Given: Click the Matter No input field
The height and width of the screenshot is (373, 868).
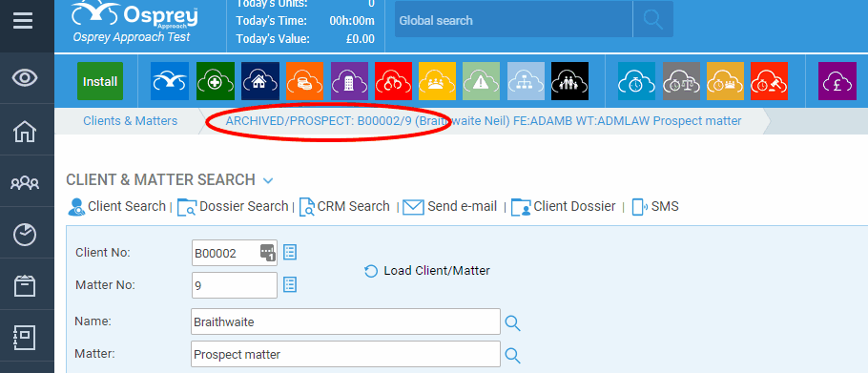Looking at the screenshot, I should (234, 285).
